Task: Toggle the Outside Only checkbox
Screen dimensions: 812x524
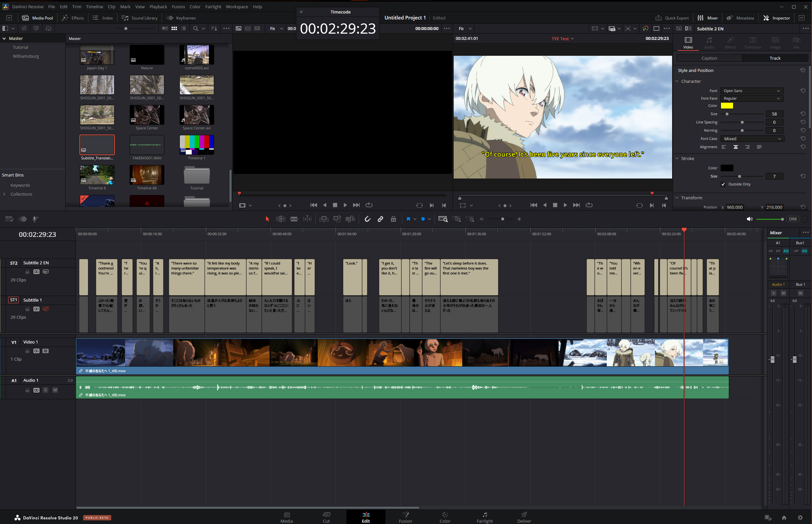Action: point(723,184)
